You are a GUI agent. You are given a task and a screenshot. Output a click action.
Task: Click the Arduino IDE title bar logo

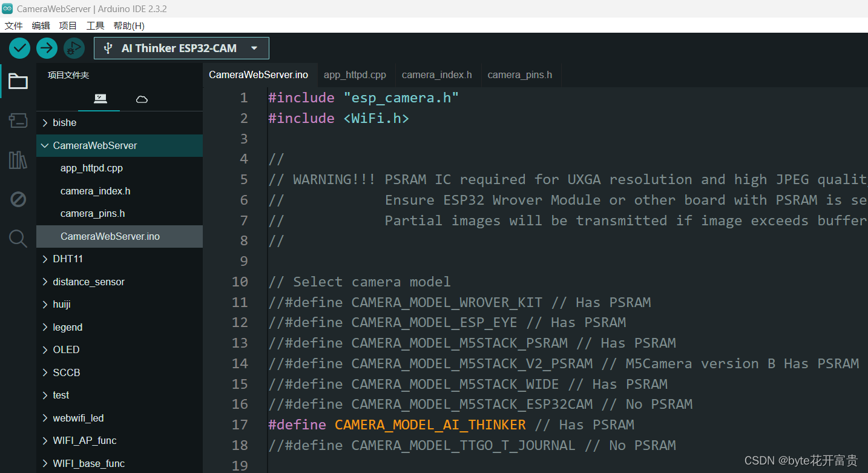click(7, 8)
